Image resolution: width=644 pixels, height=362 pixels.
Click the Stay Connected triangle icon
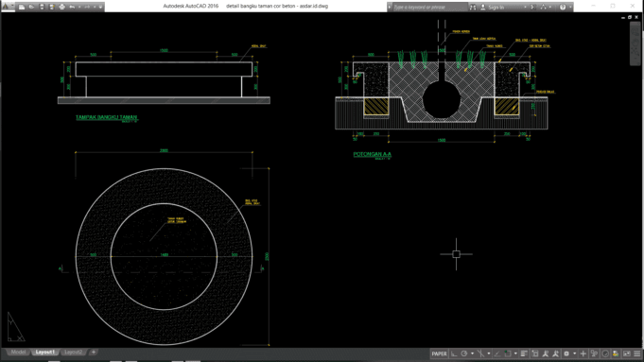(544, 7)
